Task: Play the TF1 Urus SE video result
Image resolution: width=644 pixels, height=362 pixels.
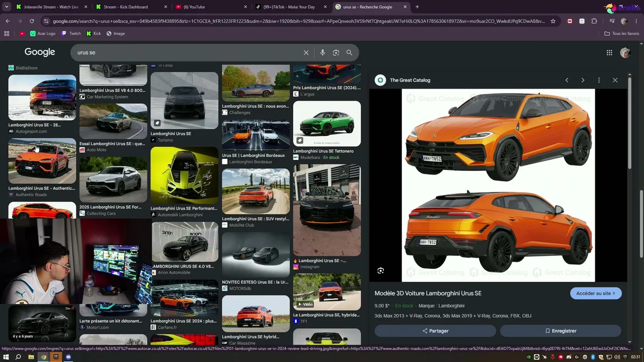Action: 327,292
